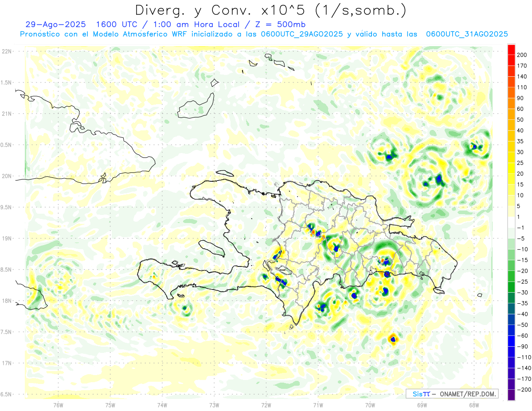This screenshot has width=532, height=411.
Task: Click the "-10" color scale value
Action: (522, 250)
